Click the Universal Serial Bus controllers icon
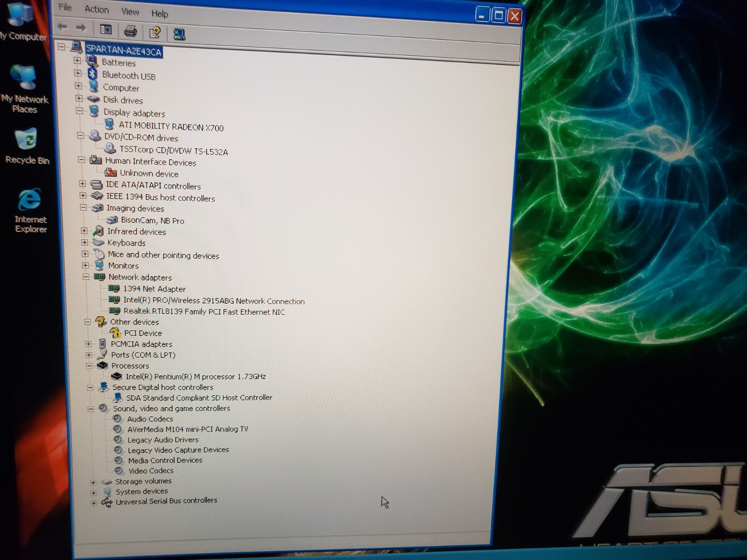 point(107,502)
